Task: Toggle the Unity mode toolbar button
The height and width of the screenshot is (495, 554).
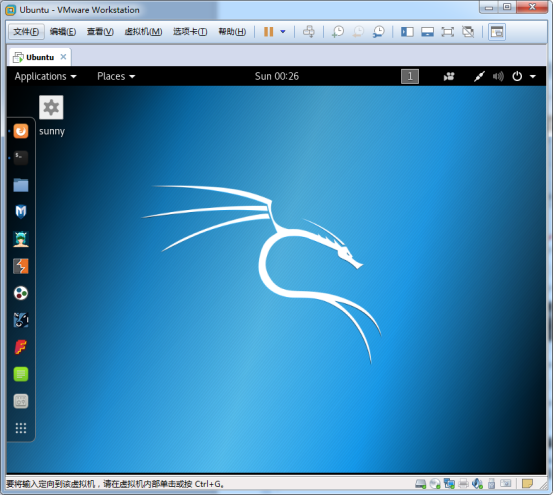Action: click(x=468, y=32)
